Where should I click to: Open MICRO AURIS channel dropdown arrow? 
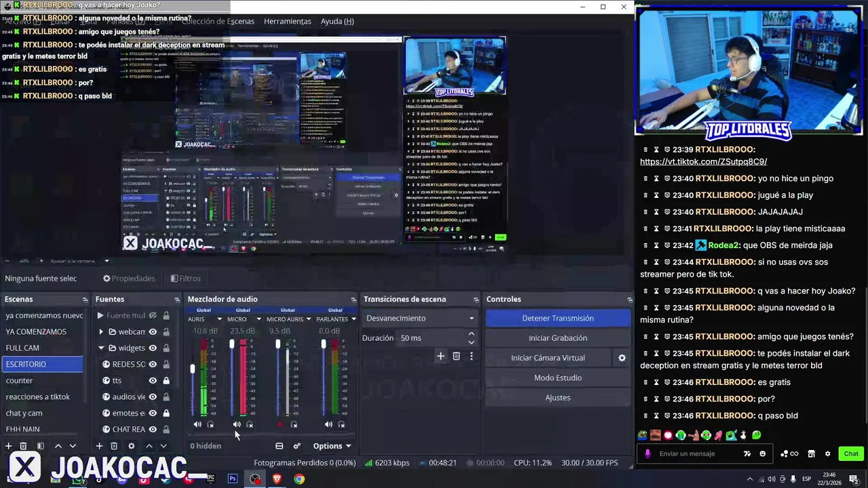(309, 319)
